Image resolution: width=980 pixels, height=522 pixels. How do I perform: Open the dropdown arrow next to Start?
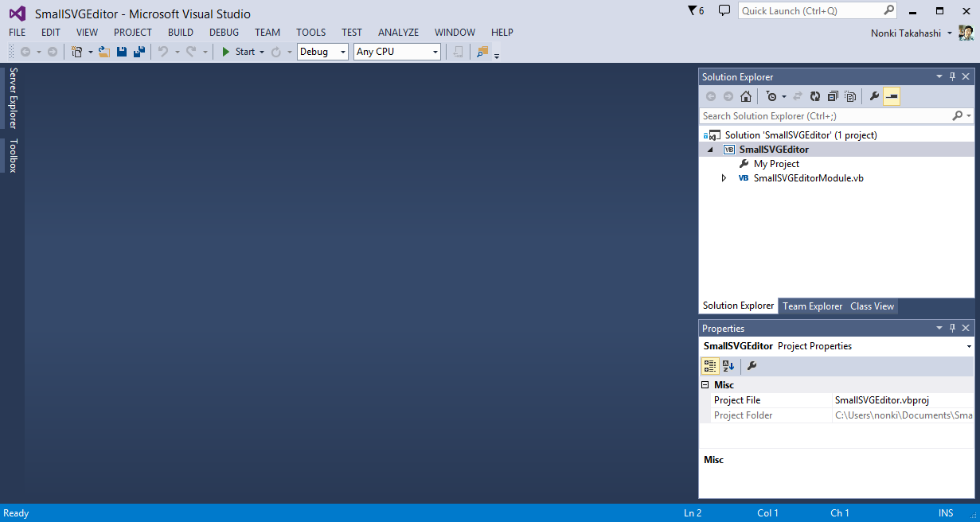pos(262,53)
